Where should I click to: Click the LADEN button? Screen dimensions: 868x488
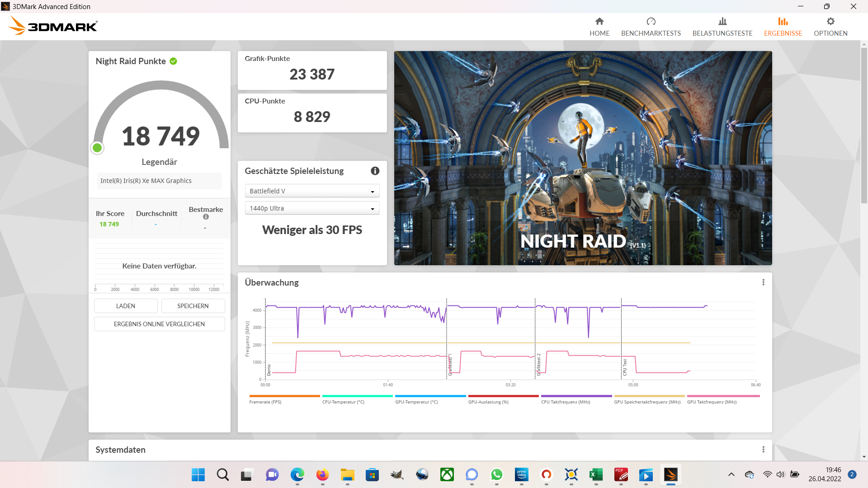(126, 306)
